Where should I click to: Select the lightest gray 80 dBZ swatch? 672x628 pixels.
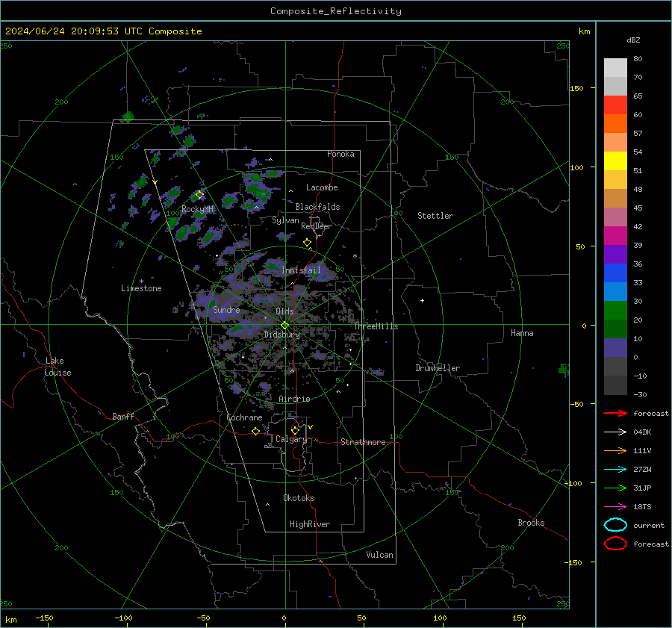(615, 68)
